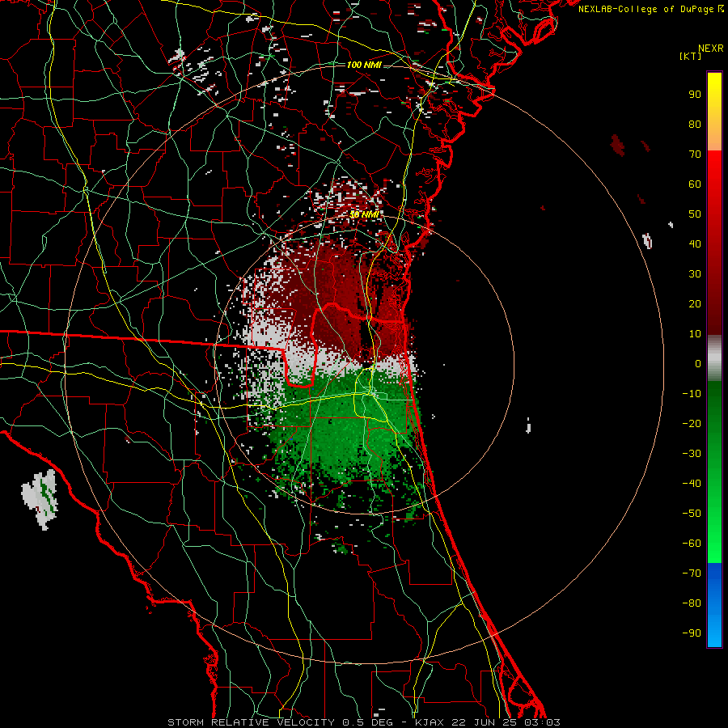The image size is (728, 728).
Task: Click the STORM RELATIVE VELOCITY caption text
Action: click(x=250, y=722)
